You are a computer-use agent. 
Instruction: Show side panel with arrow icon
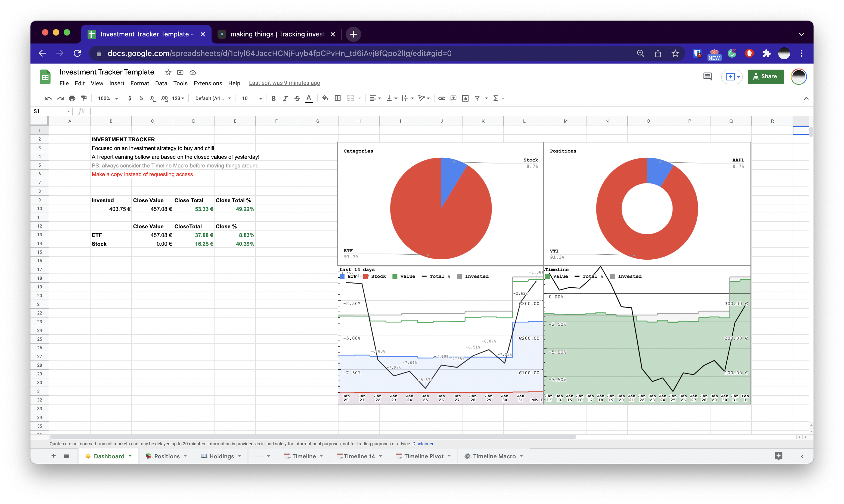[802, 456]
